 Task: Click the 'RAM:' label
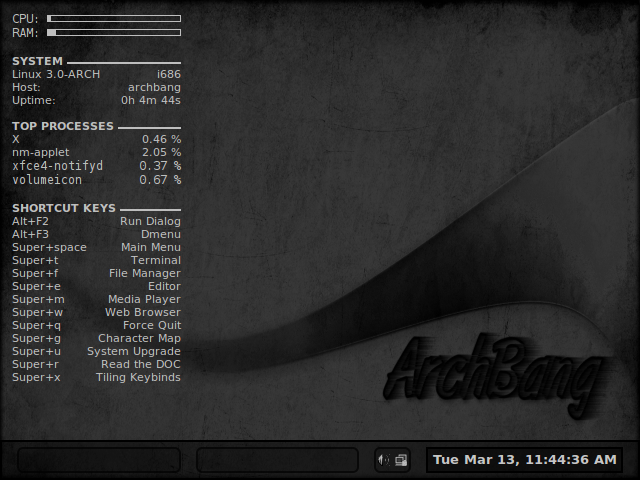(25, 33)
